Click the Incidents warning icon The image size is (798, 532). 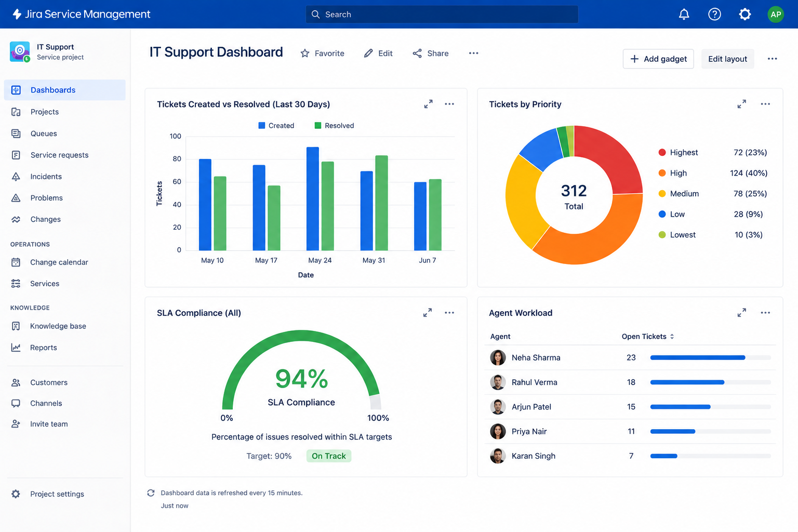pos(16,177)
